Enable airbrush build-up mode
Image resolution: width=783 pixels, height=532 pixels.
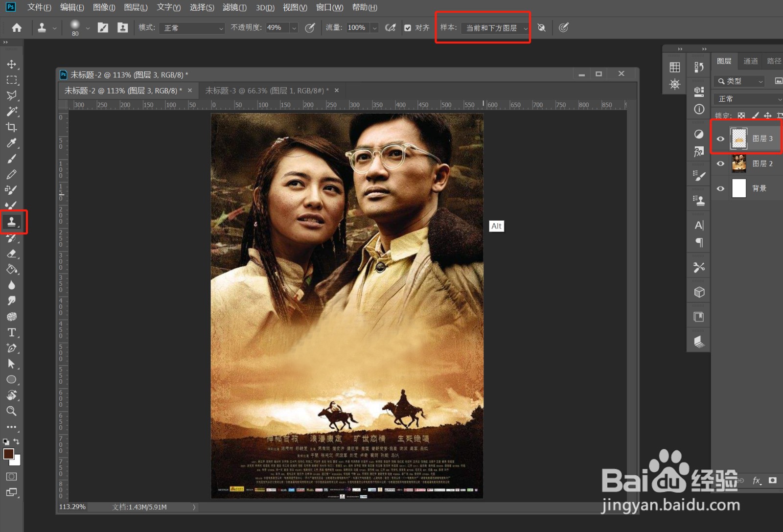pyautogui.click(x=390, y=28)
